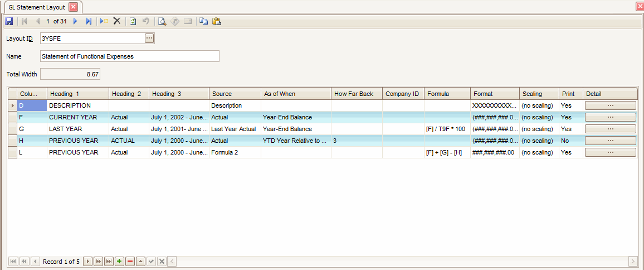
Task: Click the Copy icon in the toolbar
Action: click(x=203, y=21)
